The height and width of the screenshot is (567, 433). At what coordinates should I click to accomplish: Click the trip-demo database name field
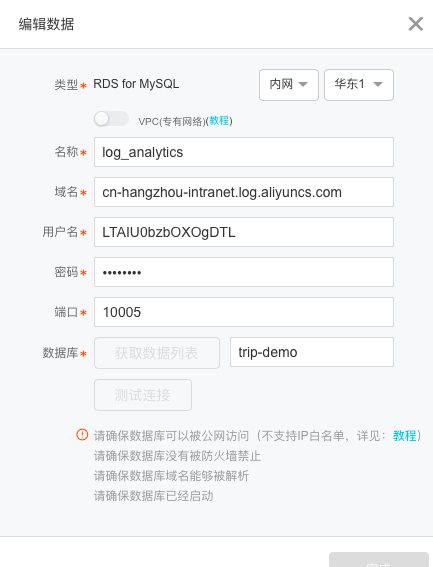[312, 352]
